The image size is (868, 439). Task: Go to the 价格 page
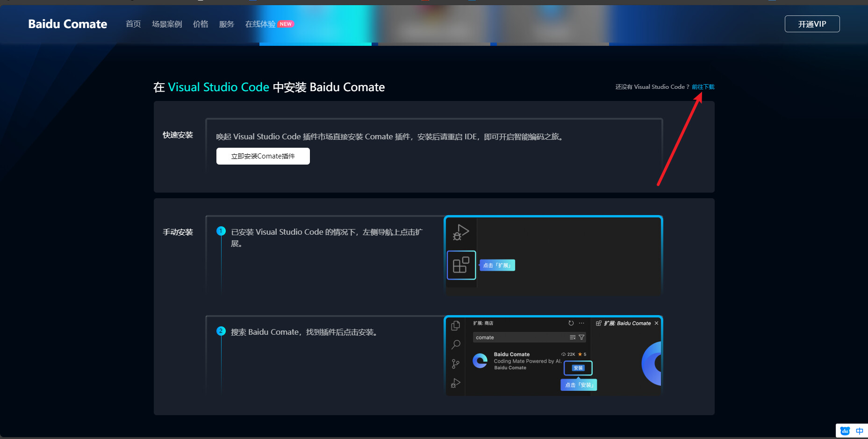click(x=201, y=24)
